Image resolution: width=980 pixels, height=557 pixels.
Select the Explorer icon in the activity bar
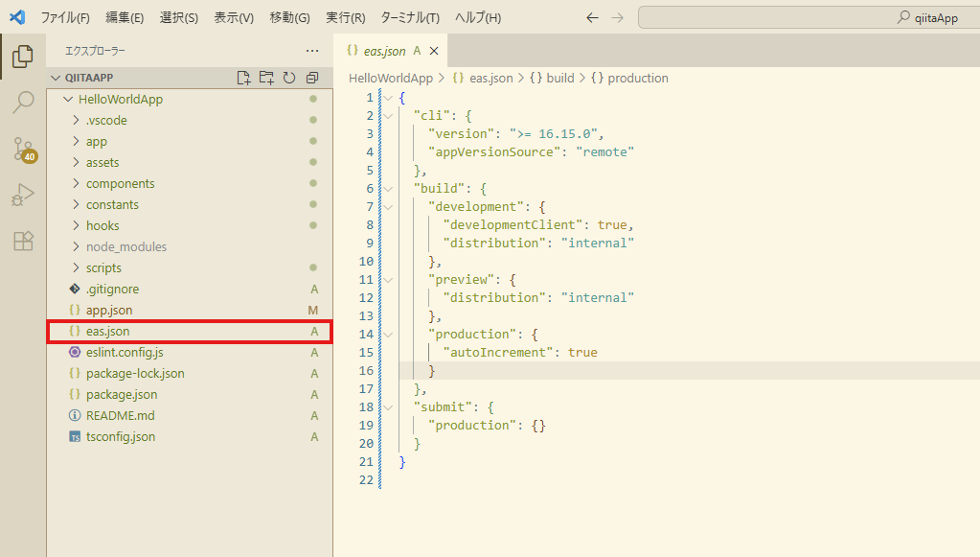point(22,57)
